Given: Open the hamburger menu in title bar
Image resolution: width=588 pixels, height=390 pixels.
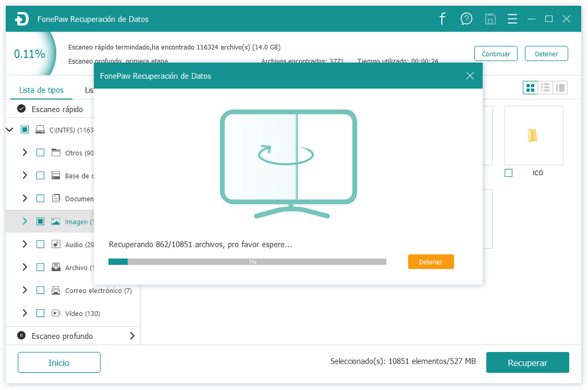Looking at the screenshot, I should (x=512, y=19).
